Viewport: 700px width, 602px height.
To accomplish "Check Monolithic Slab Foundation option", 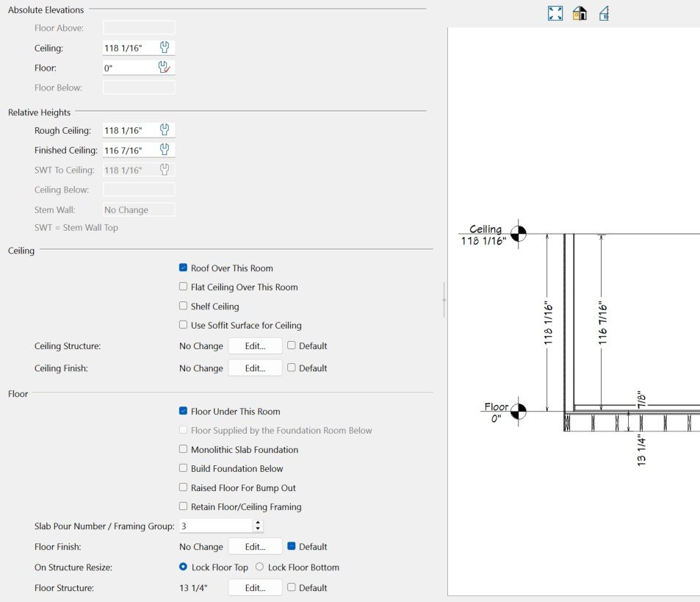I will pyautogui.click(x=184, y=450).
